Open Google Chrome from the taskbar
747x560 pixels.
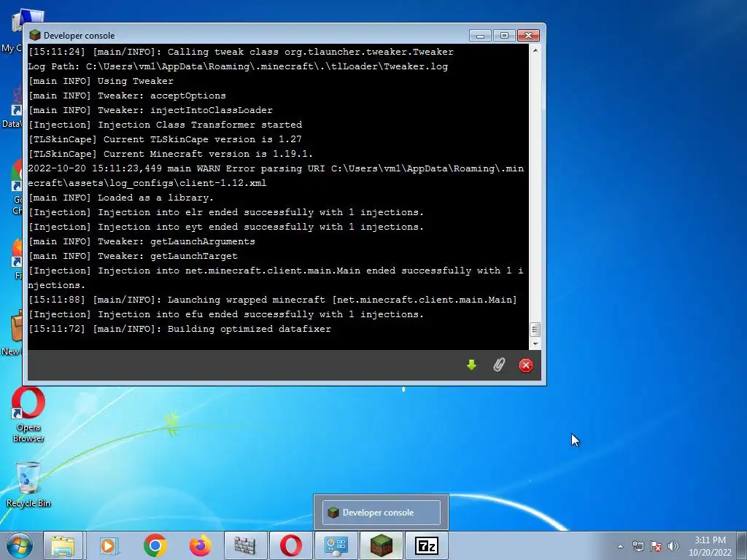pyautogui.click(x=155, y=545)
